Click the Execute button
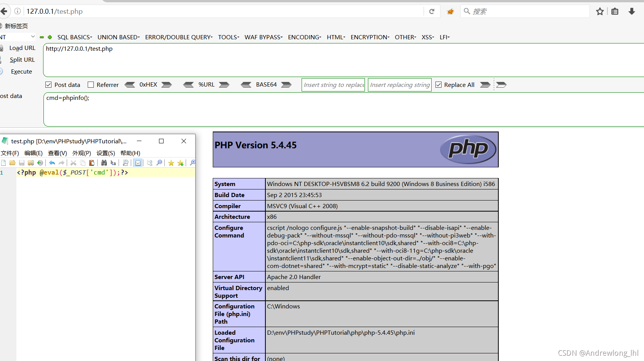 (21, 72)
